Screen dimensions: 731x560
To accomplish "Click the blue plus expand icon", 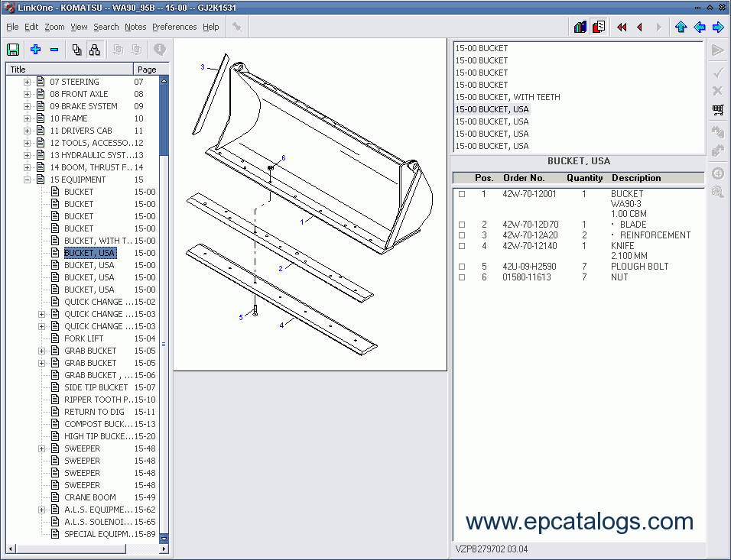I will 35,50.
